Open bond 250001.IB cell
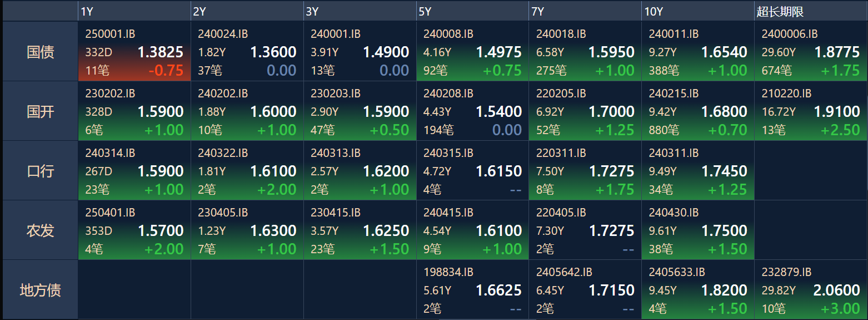 (134, 51)
